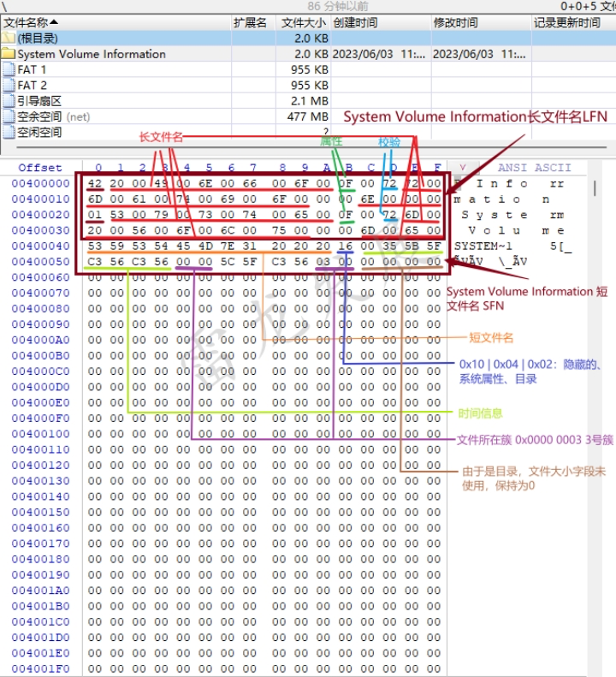This screenshot has height=677, width=616.
Task: Click the System Volume Information folder icon
Action: [x=8, y=54]
